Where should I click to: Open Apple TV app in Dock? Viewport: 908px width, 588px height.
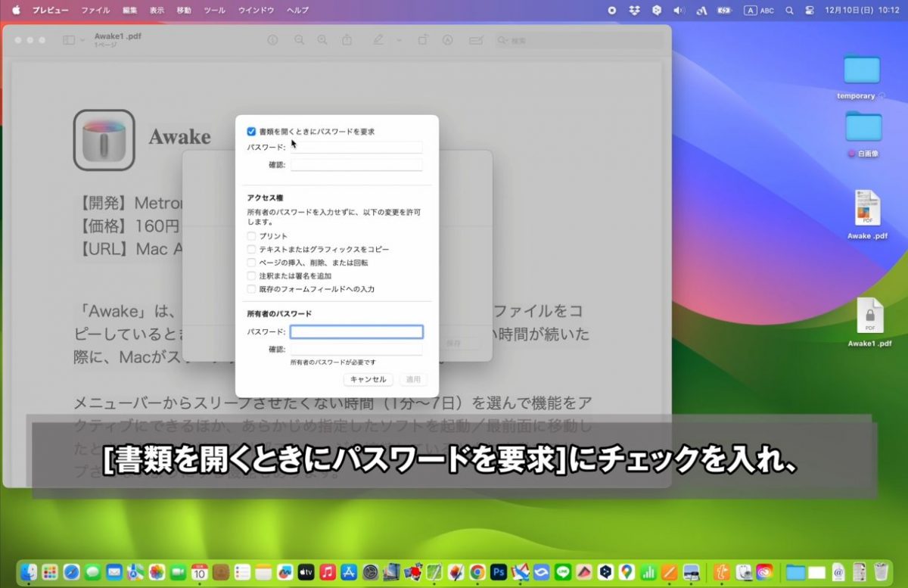click(306, 572)
